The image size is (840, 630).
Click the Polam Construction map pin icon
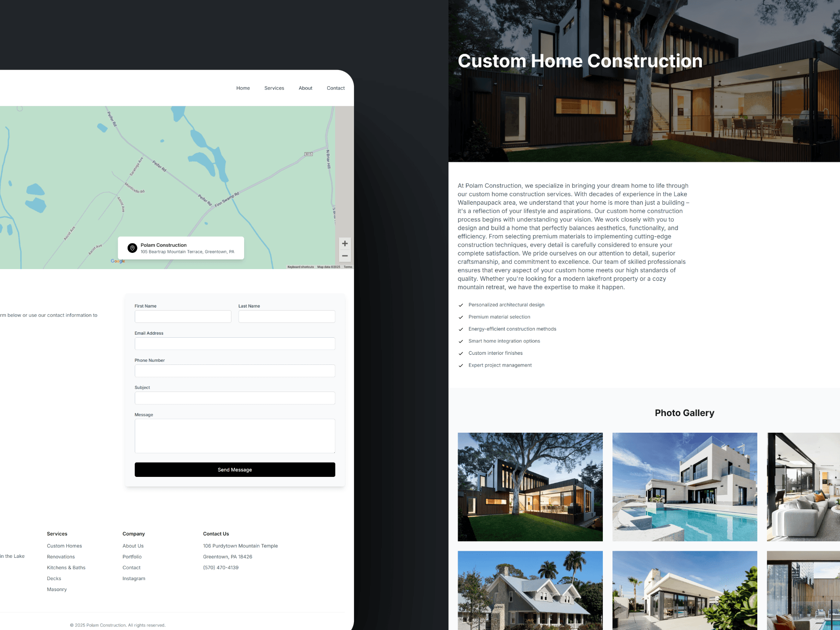click(x=132, y=248)
